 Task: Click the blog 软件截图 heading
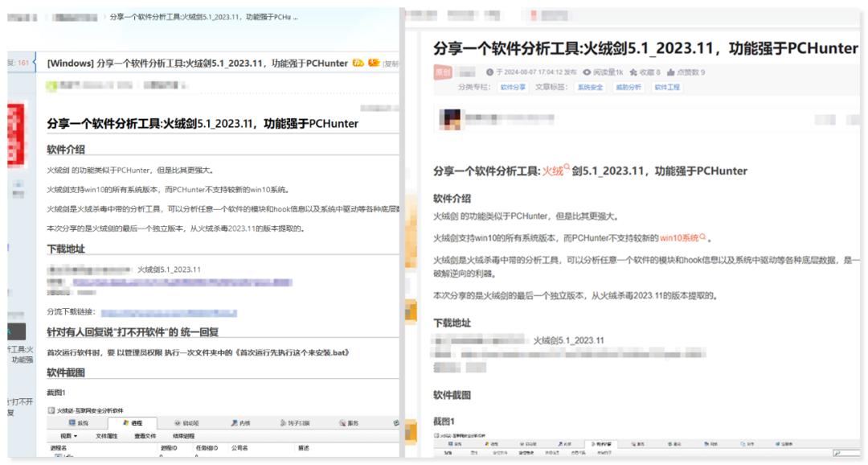452,395
